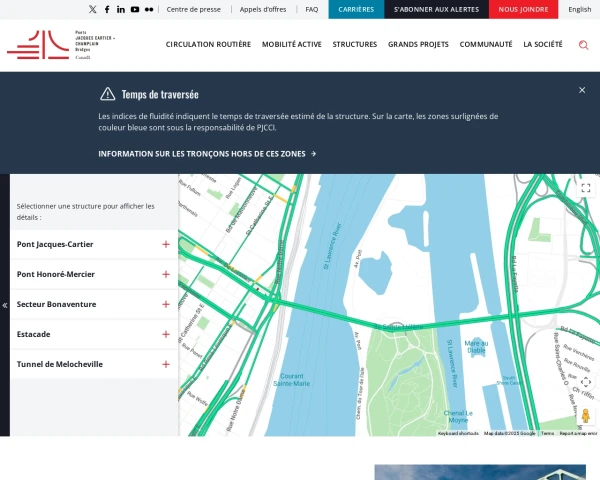Image resolution: width=600 pixels, height=480 pixels.
Task: Open the Flickr photo icon
Action: (149, 9)
